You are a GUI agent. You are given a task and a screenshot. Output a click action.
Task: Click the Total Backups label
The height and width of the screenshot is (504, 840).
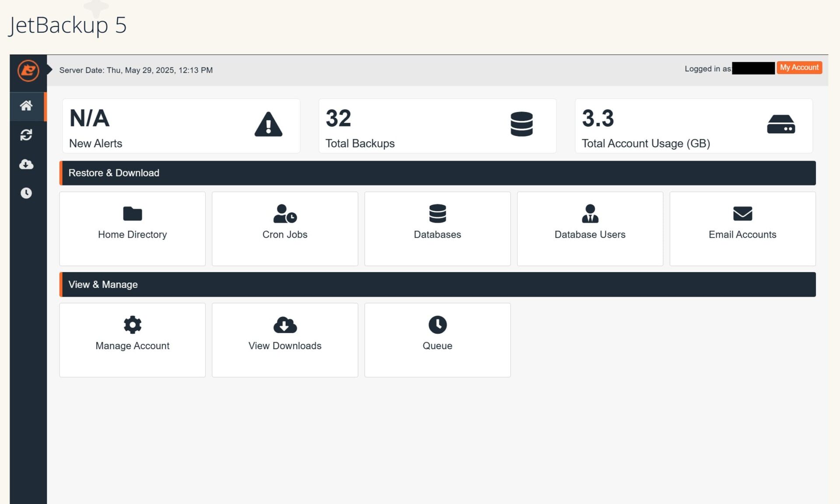pos(360,143)
